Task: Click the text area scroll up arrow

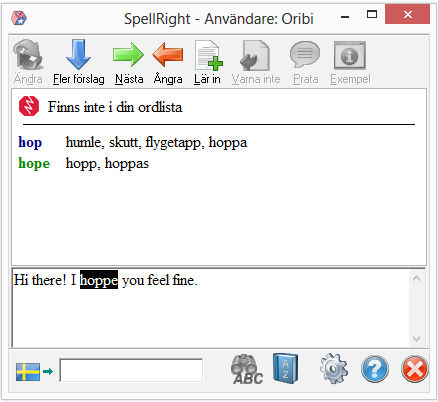Action: coord(416,278)
